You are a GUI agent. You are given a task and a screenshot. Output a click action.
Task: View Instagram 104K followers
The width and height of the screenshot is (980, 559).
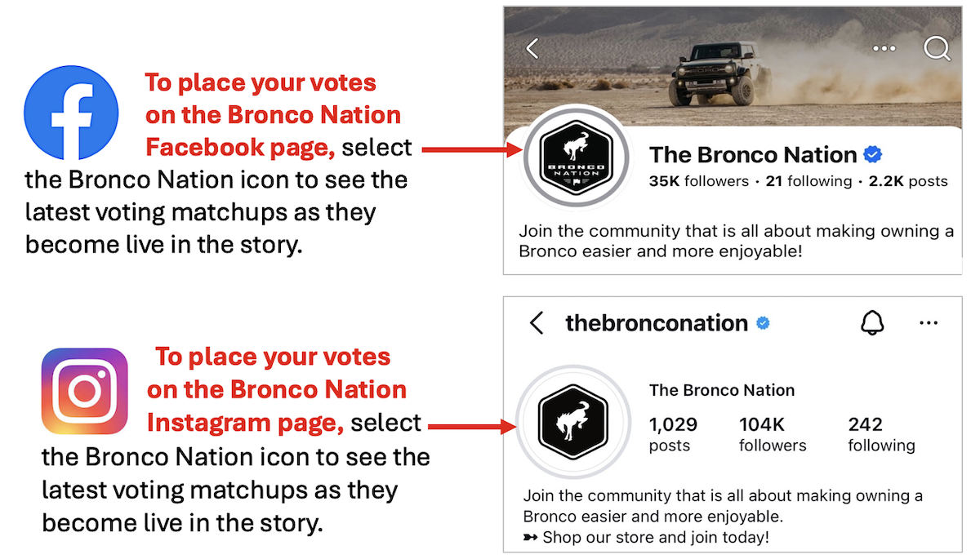point(772,434)
